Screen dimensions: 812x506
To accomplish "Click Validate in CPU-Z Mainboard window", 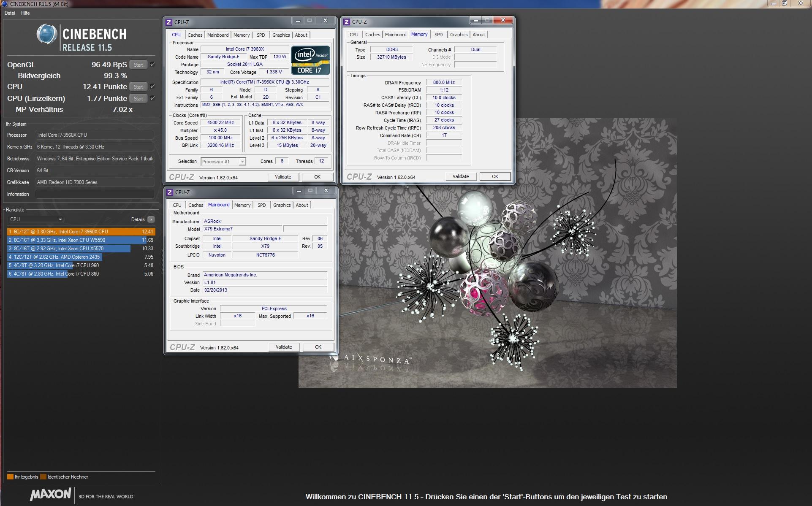I will coord(284,347).
